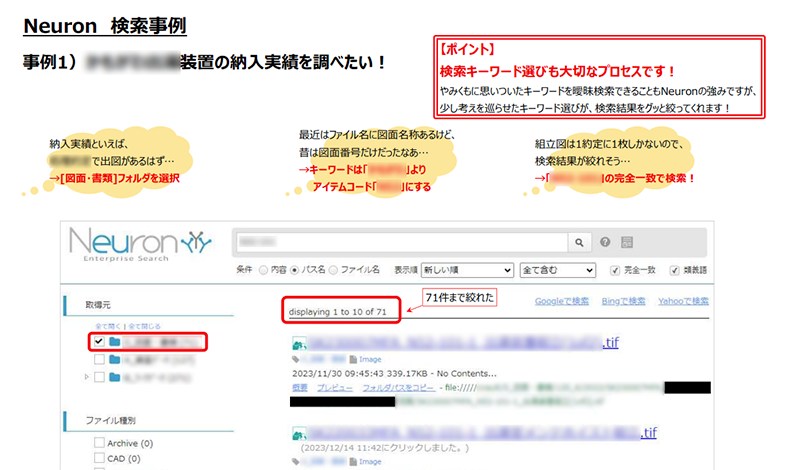Click the 全て閉じる link
Viewport: 800px width, 470px height.
tap(144, 326)
